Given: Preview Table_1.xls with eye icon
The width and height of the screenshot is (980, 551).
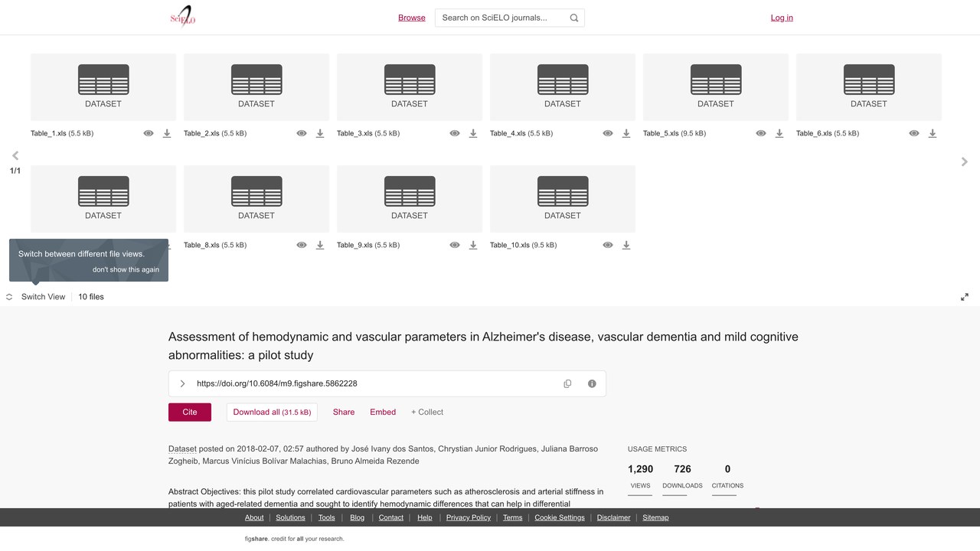Looking at the screenshot, I should click(149, 133).
